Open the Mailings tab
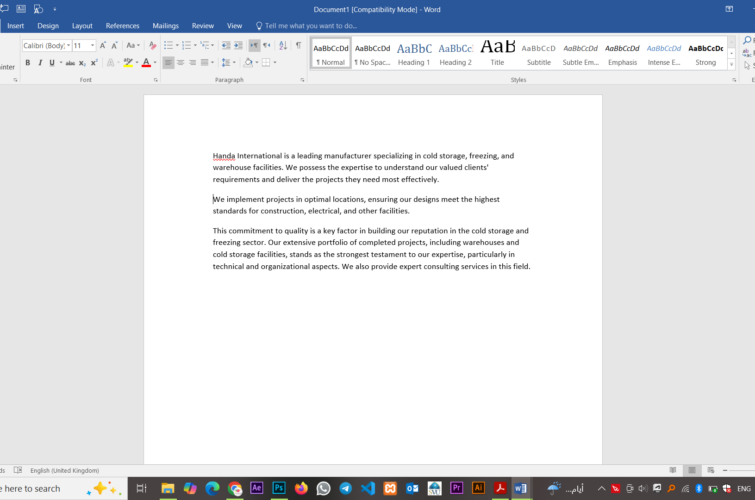Screen dimensions: 755x500 (166, 26)
